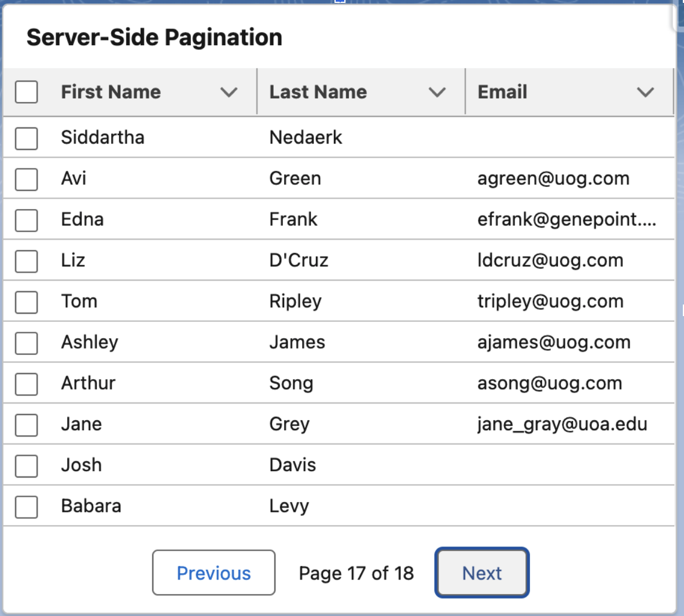This screenshot has height=616, width=684.
Task: Click the First Name column header label
Action: point(111,91)
